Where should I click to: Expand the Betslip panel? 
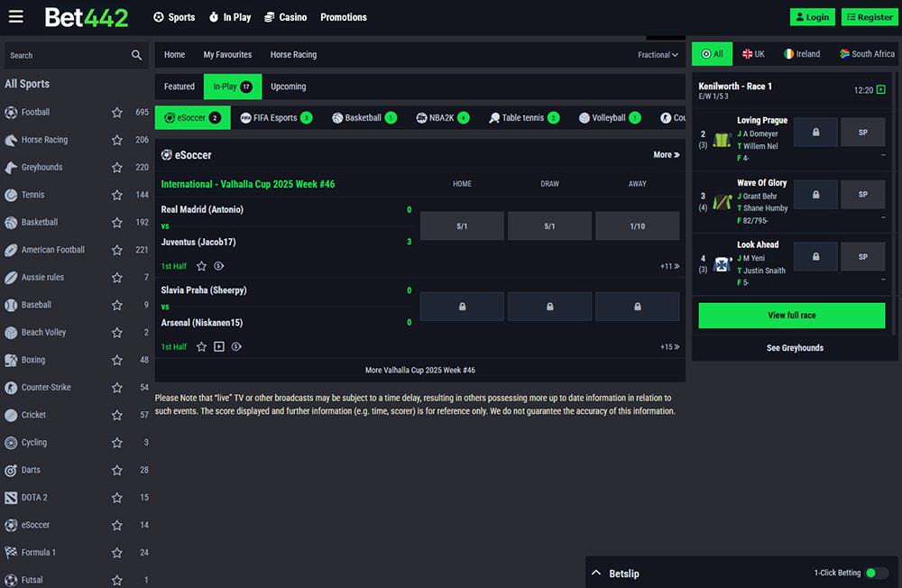click(x=596, y=573)
